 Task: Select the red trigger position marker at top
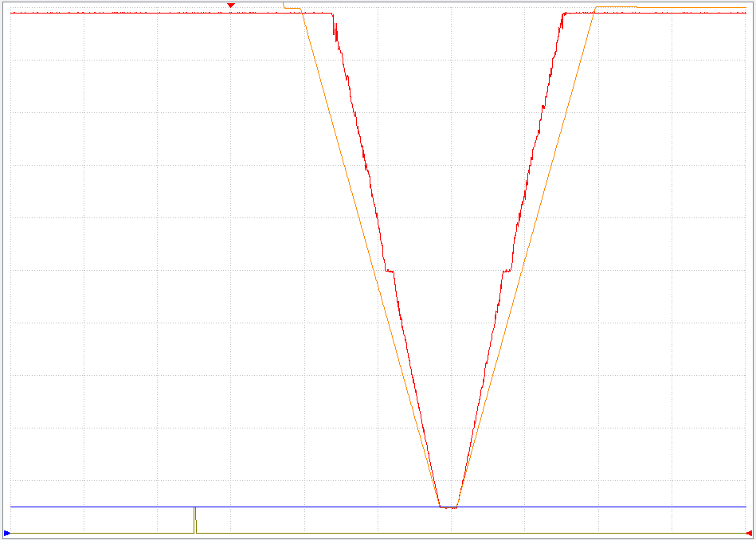coord(231,6)
